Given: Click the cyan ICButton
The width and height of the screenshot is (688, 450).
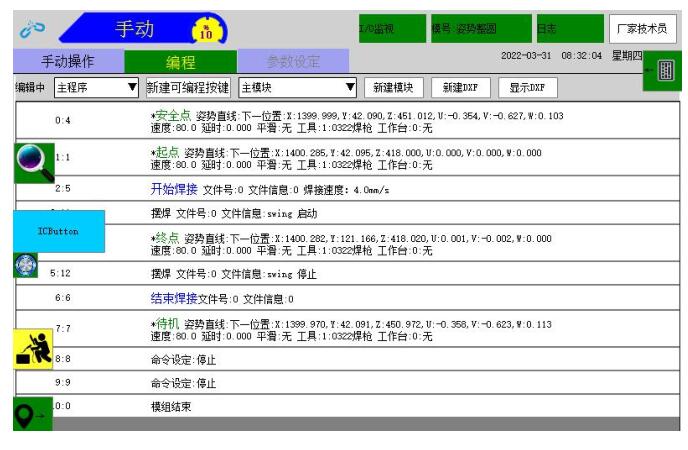Looking at the screenshot, I should [59, 231].
